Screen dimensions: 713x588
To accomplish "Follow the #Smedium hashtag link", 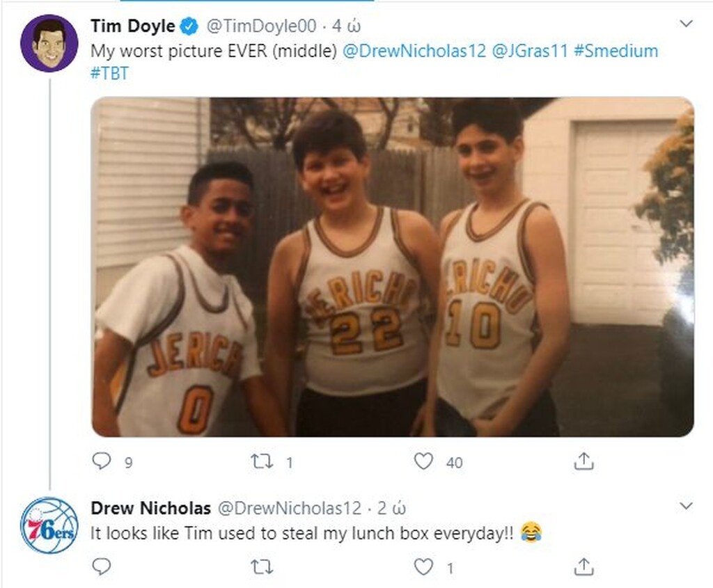I will coord(616,51).
